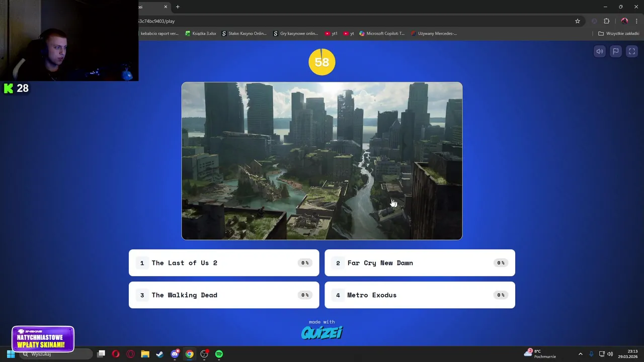Close the current browser tab
Screen dimensions: 644x362
pos(166,7)
